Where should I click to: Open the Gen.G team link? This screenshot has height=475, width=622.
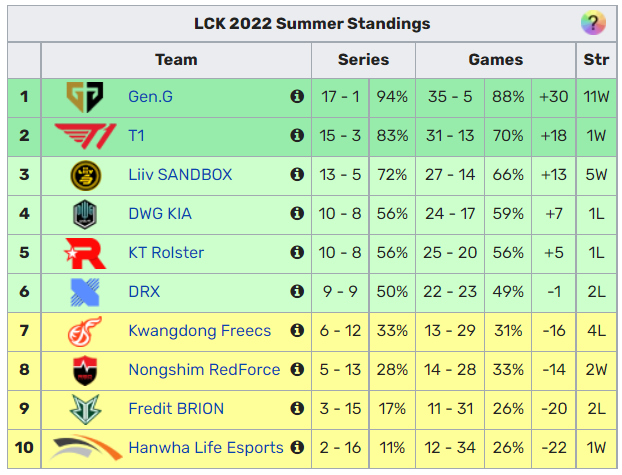[x=150, y=96]
